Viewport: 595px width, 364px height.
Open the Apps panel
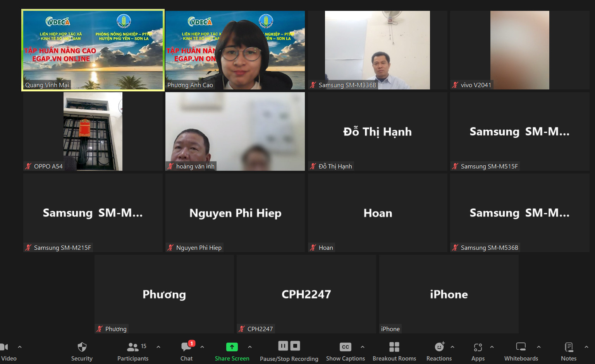pyautogui.click(x=478, y=347)
